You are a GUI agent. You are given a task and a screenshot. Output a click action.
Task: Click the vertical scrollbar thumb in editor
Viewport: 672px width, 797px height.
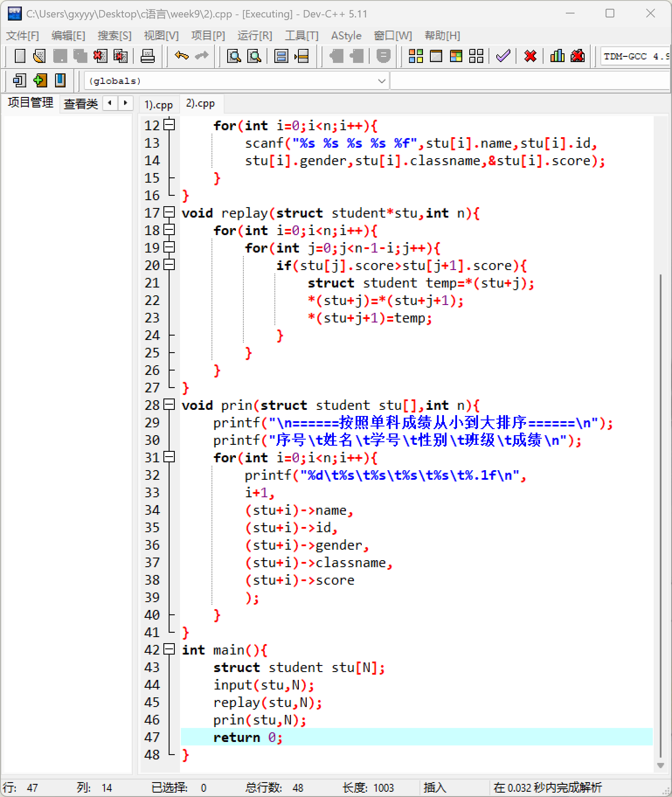coord(661,516)
